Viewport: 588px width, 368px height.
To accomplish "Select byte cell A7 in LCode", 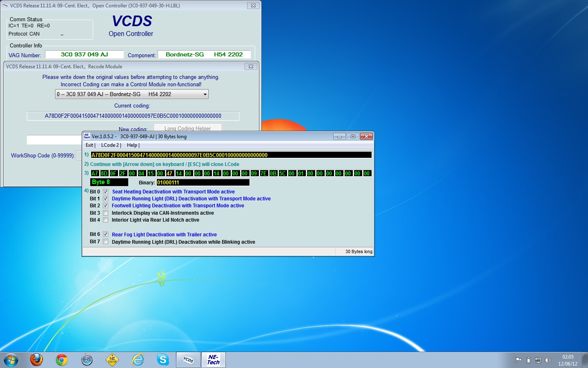I will click(x=95, y=173).
